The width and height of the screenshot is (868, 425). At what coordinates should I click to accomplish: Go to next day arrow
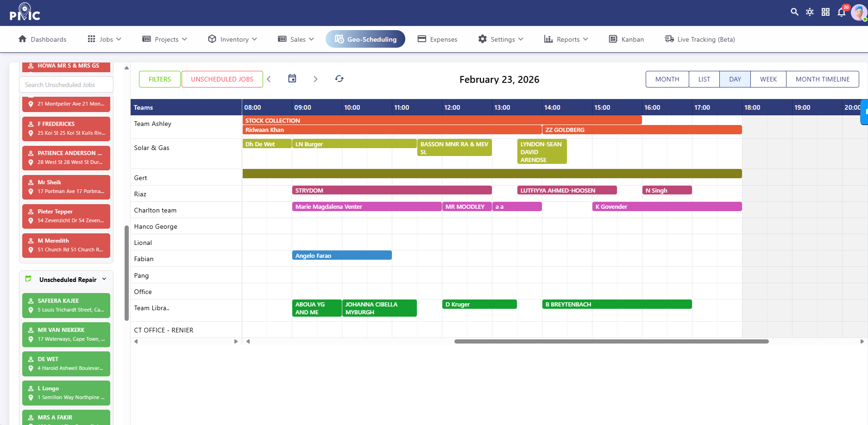pyautogui.click(x=315, y=79)
